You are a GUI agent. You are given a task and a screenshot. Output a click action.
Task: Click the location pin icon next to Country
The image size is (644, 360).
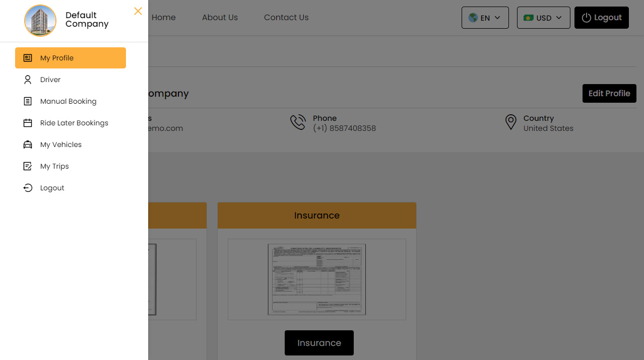pyautogui.click(x=510, y=122)
